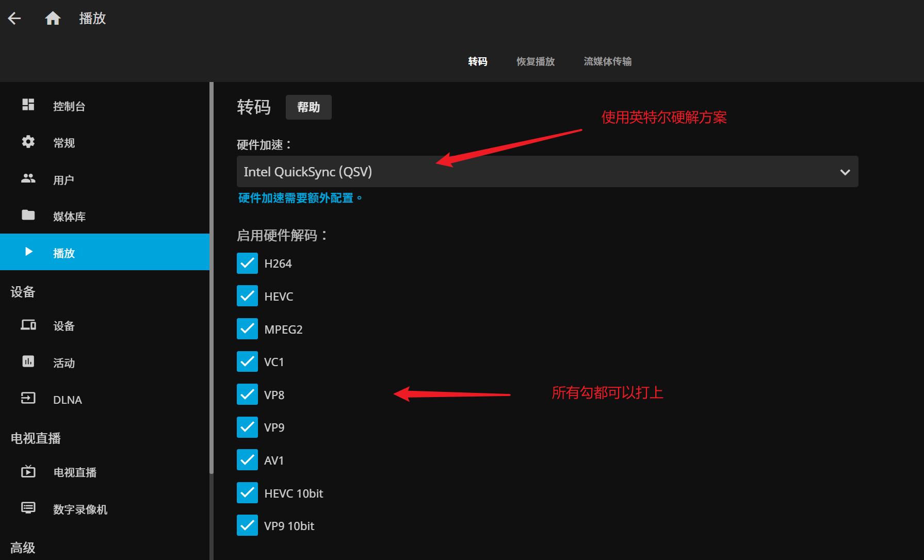
Task: Open the 控制台 dashboard section
Action: click(69, 106)
